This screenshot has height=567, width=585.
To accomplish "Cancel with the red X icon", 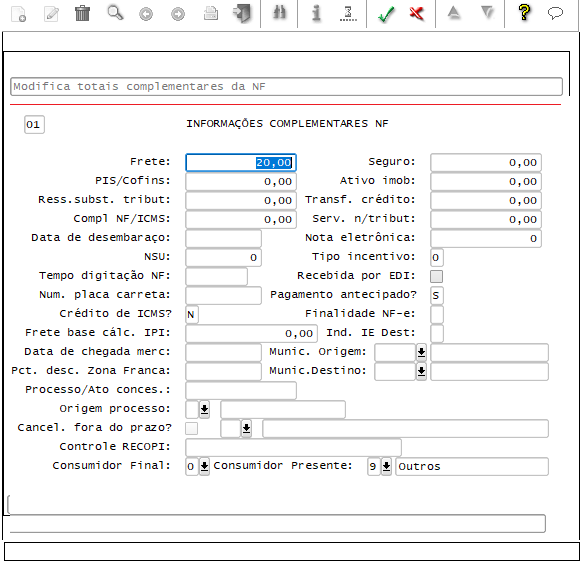I will tap(417, 13).
